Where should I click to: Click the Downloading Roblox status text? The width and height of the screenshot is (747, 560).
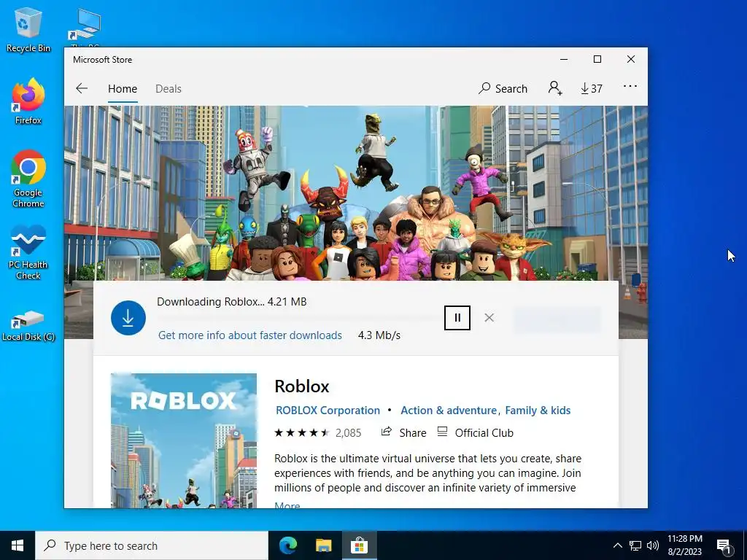point(231,302)
